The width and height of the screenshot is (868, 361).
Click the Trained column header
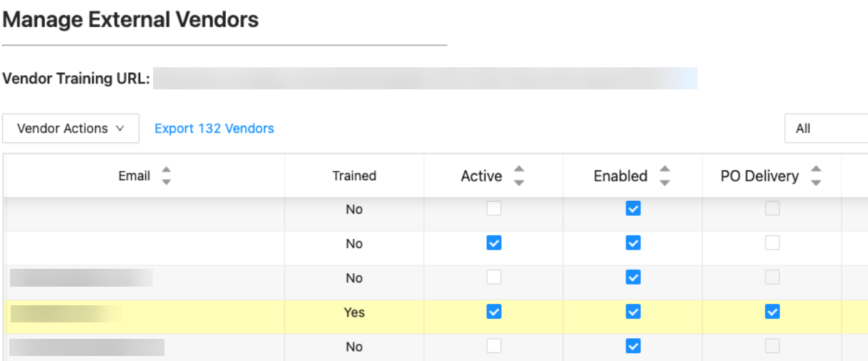click(x=354, y=176)
